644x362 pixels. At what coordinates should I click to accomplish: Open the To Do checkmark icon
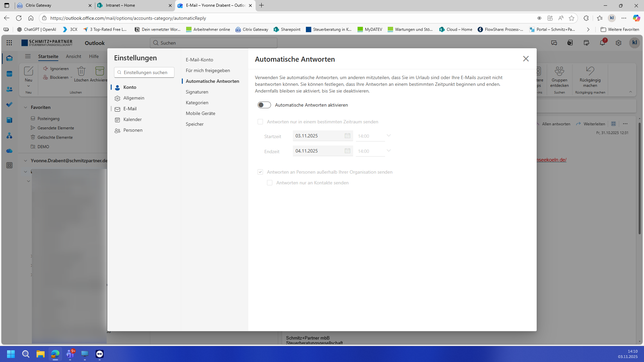(9, 105)
